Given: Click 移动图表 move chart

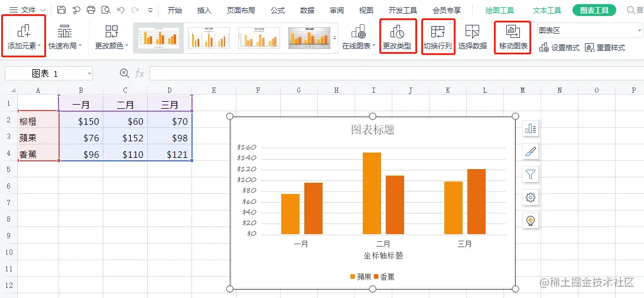Looking at the screenshot, I should [x=513, y=37].
